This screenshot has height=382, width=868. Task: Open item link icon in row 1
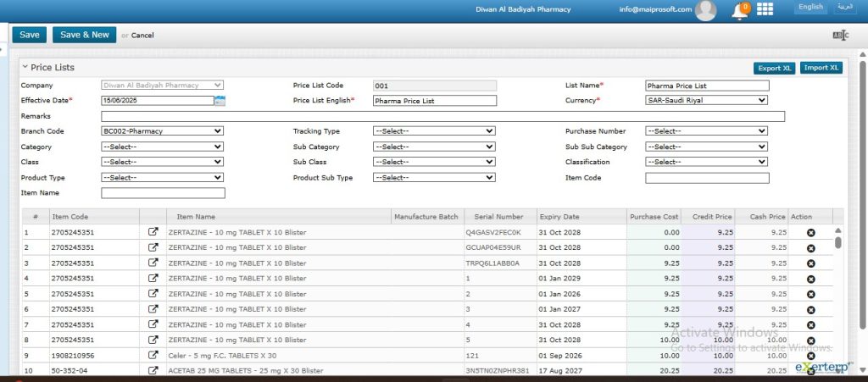tap(153, 232)
